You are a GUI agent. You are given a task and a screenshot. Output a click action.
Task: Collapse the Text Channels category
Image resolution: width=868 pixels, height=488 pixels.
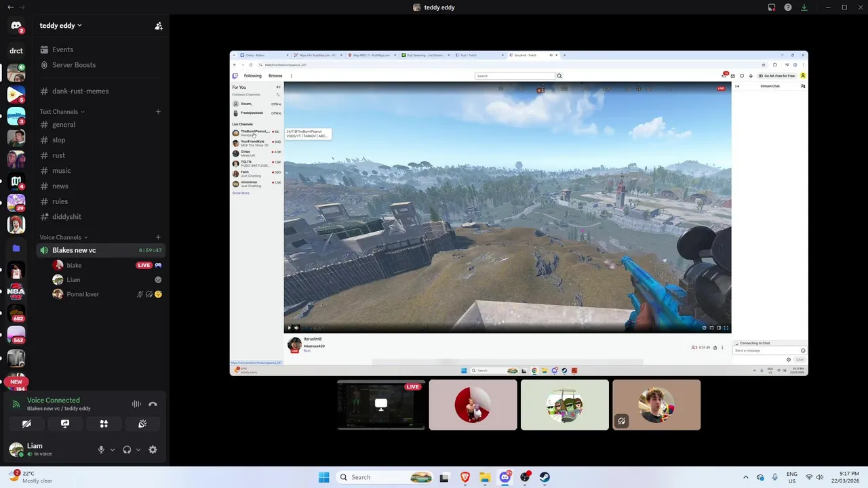(62, 112)
